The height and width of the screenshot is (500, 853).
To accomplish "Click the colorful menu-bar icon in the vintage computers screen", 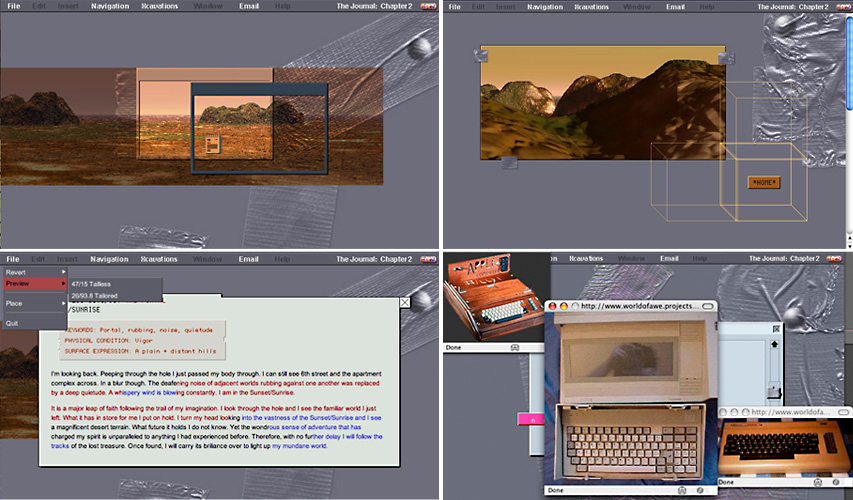I will [835, 259].
